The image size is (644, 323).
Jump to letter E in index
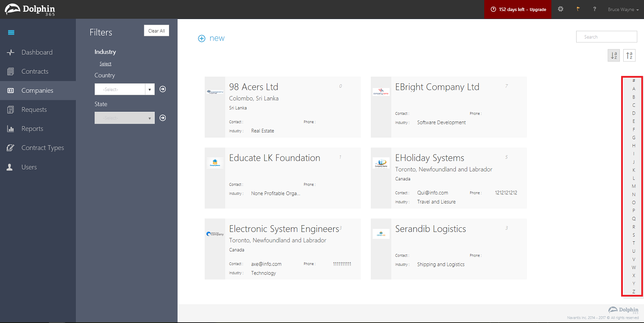pyautogui.click(x=634, y=121)
